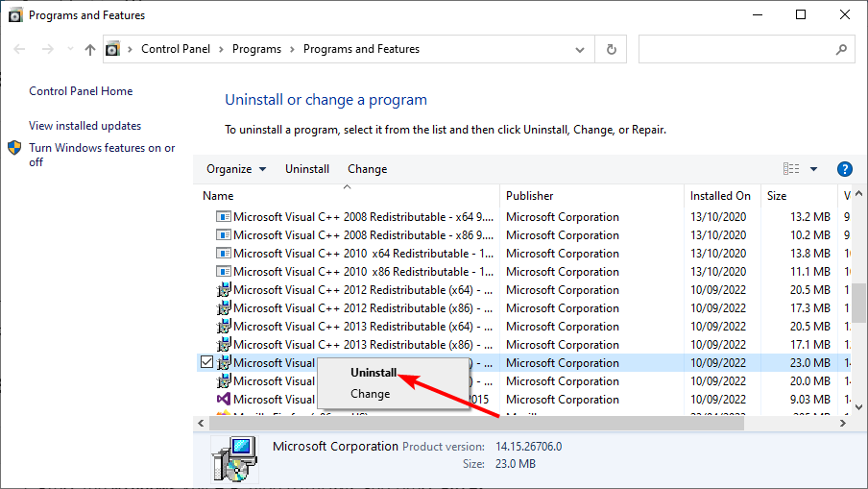868x489 pixels.
Task: Click installer icon of the highlighted 23.0 MB row
Action: pyautogui.click(x=223, y=363)
